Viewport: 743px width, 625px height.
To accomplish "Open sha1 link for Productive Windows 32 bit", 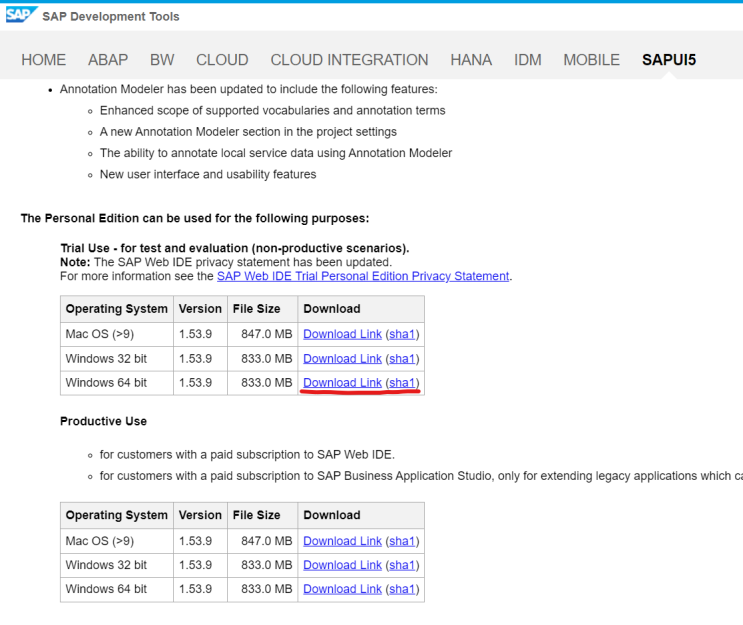I will (402, 565).
